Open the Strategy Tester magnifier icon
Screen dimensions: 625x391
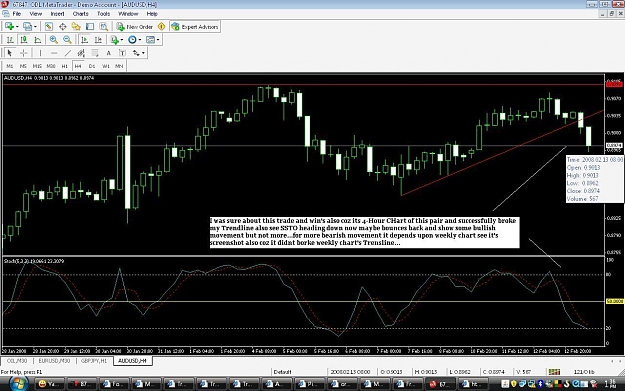pyautogui.click(x=104, y=27)
